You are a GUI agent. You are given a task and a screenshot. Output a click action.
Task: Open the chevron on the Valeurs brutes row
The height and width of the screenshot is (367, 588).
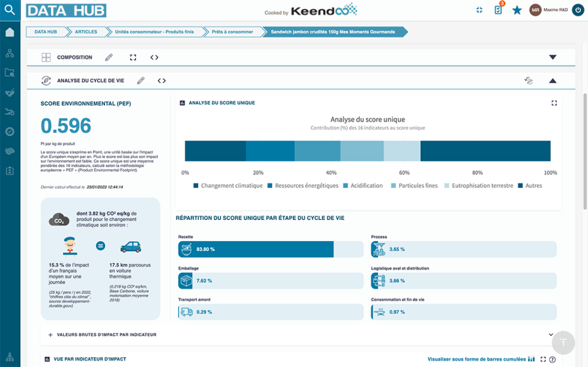pyautogui.click(x=551, y=335)
